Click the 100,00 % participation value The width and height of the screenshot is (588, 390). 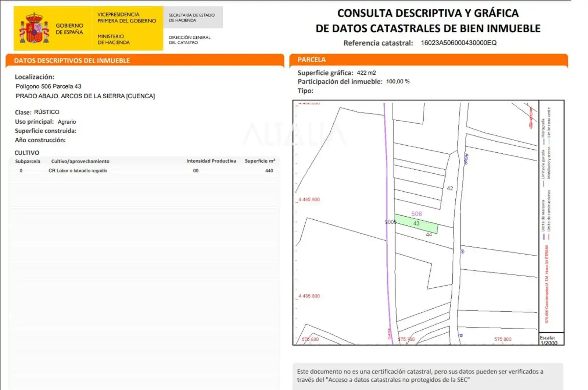[398, 82]
